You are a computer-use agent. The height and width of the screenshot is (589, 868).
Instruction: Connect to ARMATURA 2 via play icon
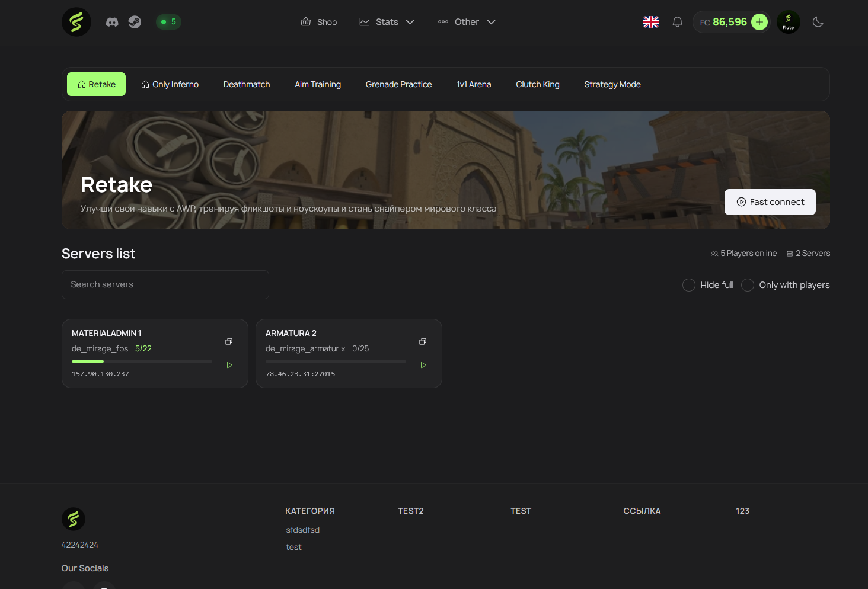coord(423,365)
